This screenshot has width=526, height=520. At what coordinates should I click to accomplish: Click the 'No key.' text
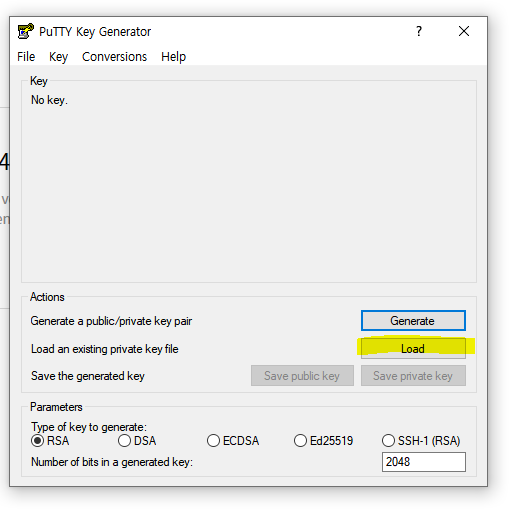click(x=49, y=100)
